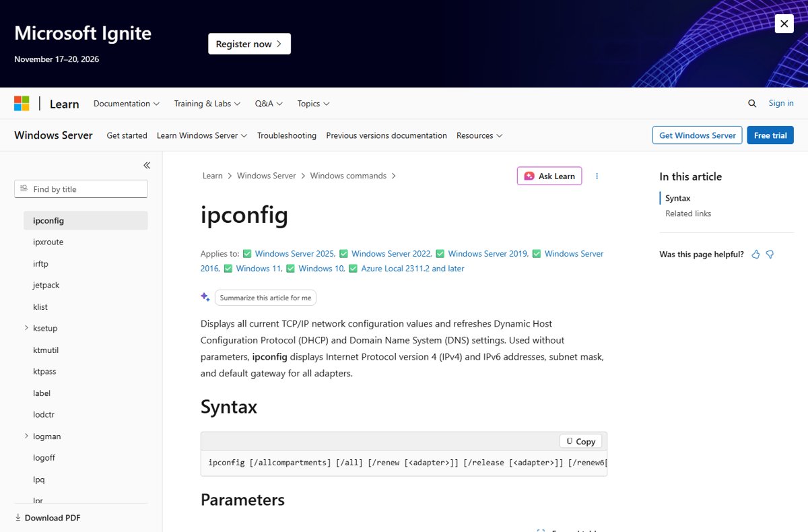
Task: Click the Free trial button
Action: (x=770, y=135)
